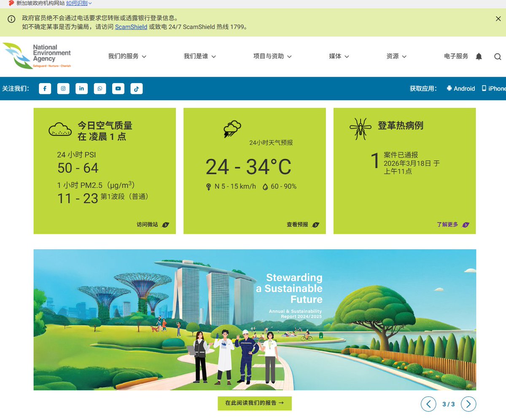Dismiss the scam warning banner
This screenshot has height=420, width=506.
coord(498,19)
